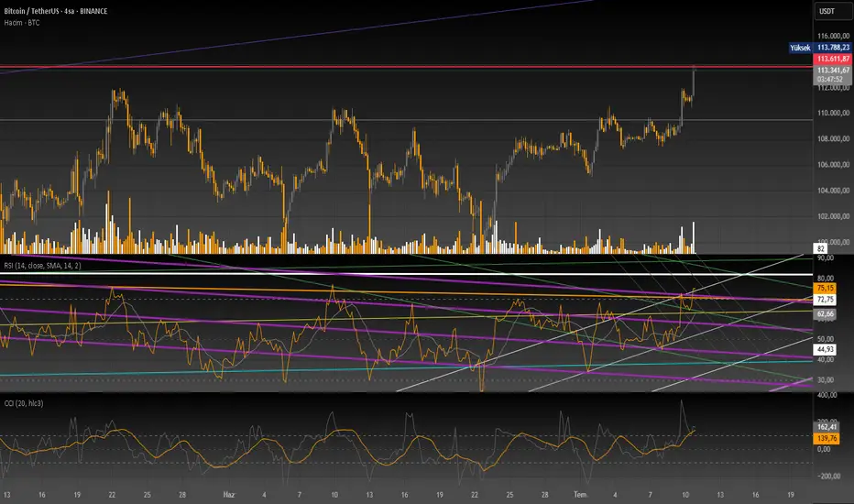Click the 113.788,23 high price value
The image size is (854, 504).
click(x=833, y=48)
